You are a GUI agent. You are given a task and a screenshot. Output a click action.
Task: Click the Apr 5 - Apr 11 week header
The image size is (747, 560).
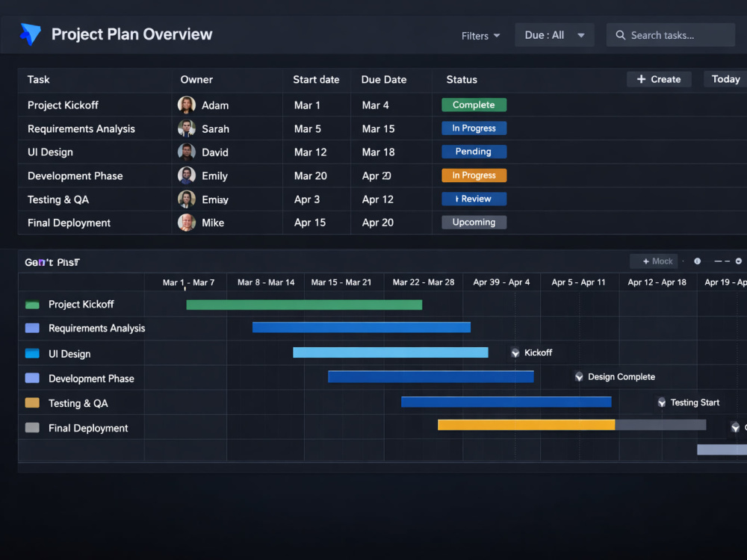point(578,282)
